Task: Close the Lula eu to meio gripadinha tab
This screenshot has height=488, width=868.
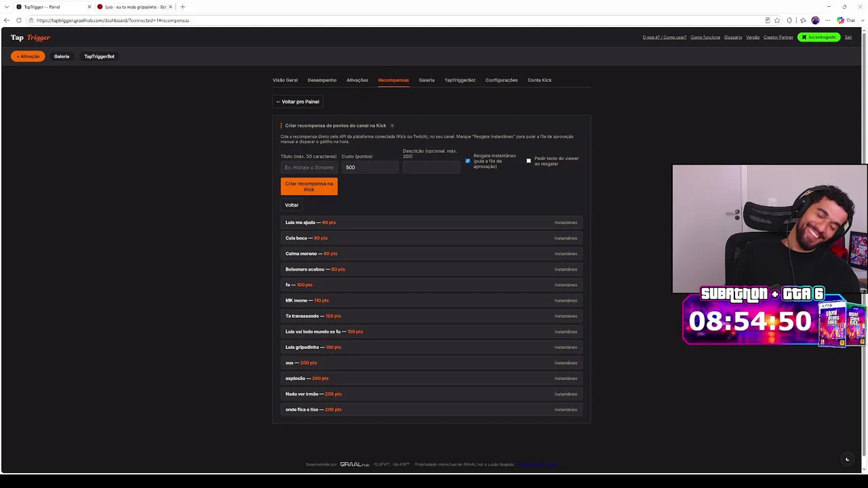Action: click(x=171, y=7)
